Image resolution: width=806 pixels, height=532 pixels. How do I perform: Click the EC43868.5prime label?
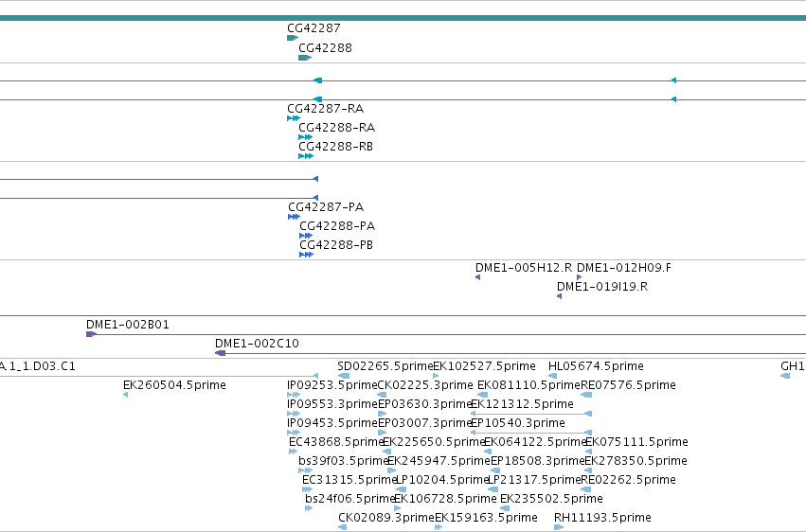pyautogui.click(x=336, y=442)
